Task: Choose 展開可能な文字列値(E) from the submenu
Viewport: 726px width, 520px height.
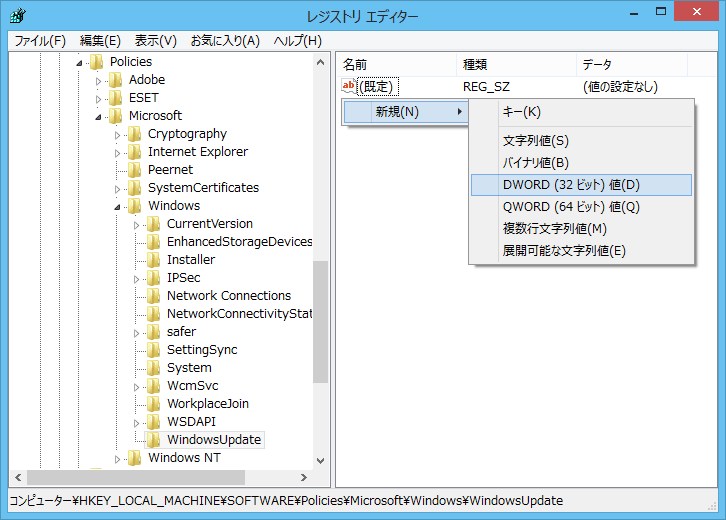Action: [x=581, y=251]
